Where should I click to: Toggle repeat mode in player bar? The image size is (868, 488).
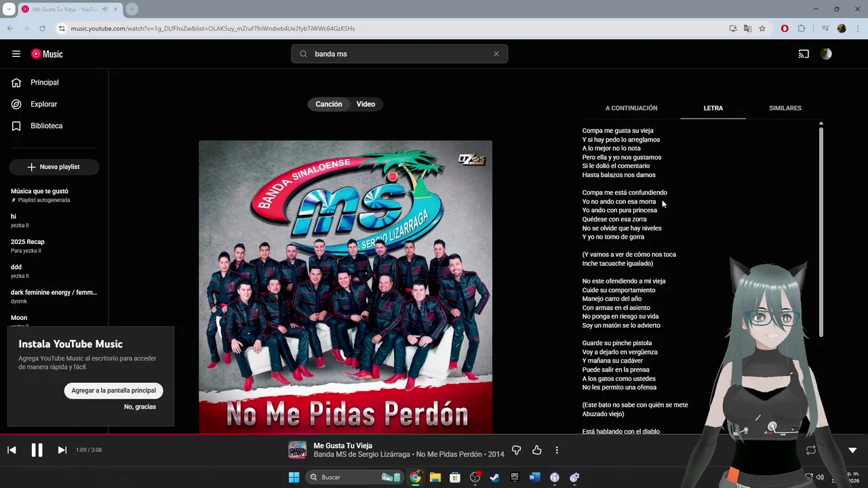pos(811,450)
